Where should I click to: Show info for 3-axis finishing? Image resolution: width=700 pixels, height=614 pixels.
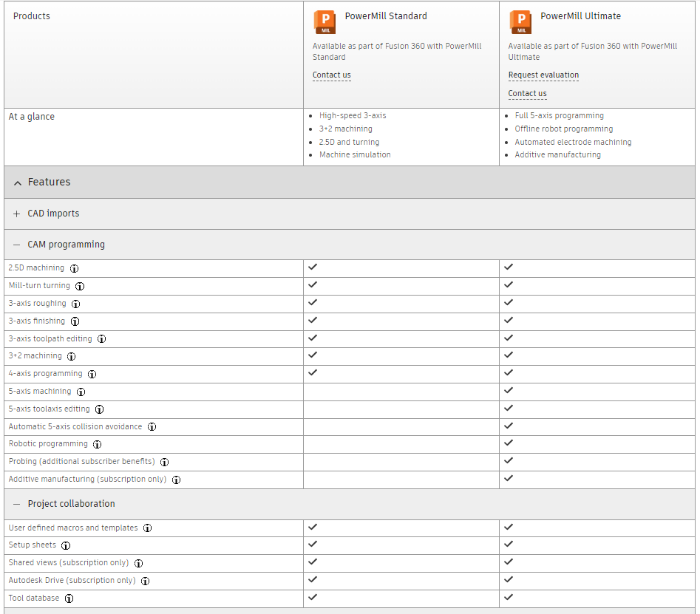pos(75,321)
